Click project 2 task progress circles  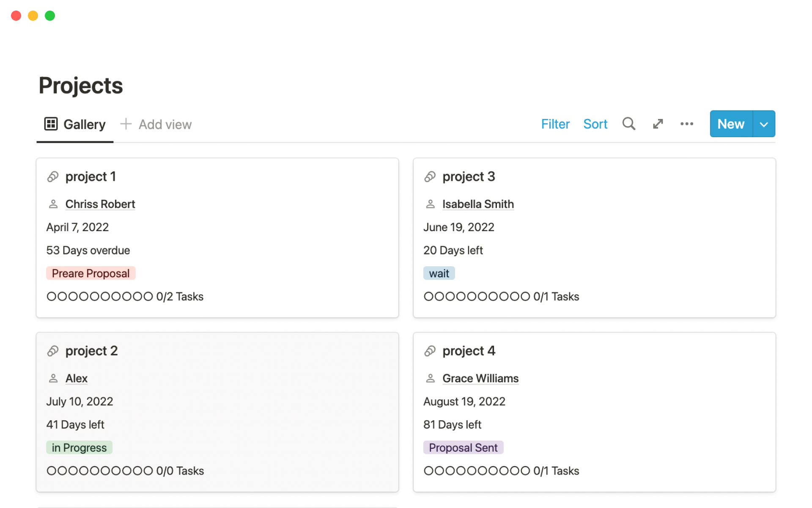100,471
